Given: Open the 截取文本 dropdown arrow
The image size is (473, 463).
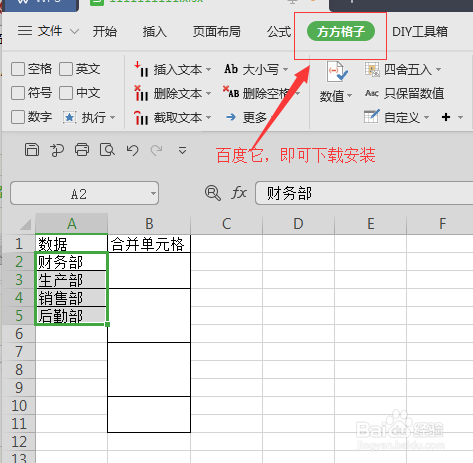Looking at the screenshot, I should (x=208, y=117).
